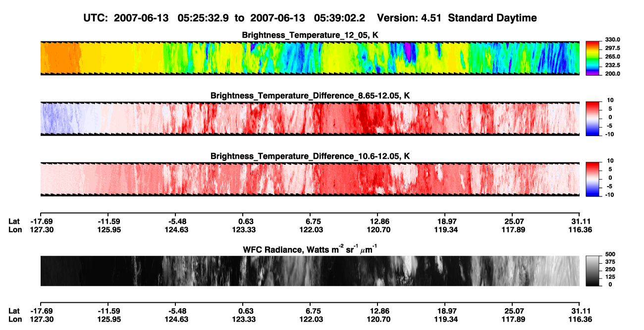Click the '200.0' color bar label

(612, 74)
